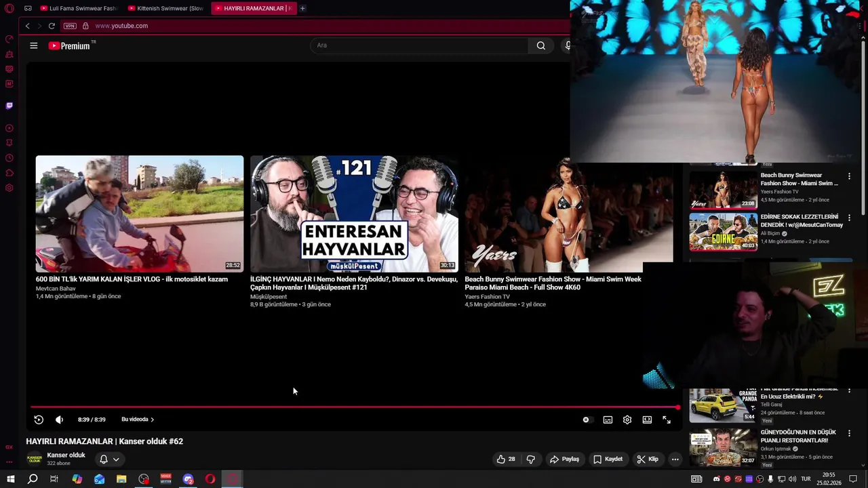Switch to Luli Fama Swimwear tab
Viewport: 868px width, 488px height.
78,8
